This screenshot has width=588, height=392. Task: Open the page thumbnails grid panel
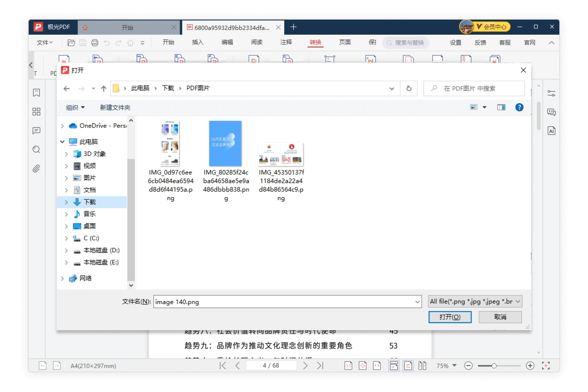(37, 112)
